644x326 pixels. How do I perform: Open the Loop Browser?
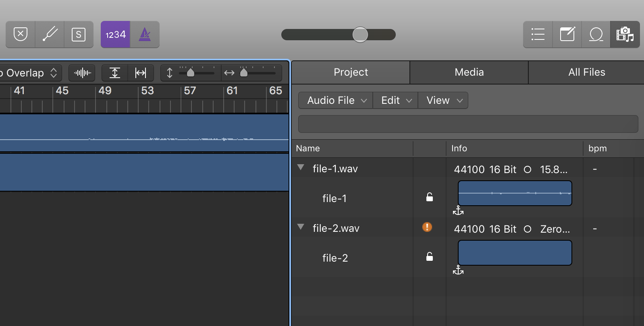coord(596,35)
